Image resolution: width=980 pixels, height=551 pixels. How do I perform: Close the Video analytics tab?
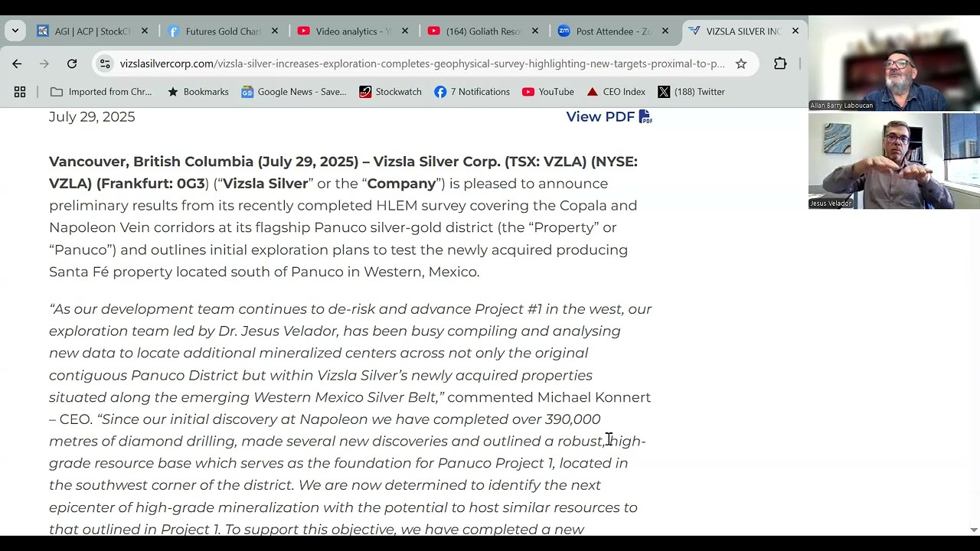[x=405, y=31]
